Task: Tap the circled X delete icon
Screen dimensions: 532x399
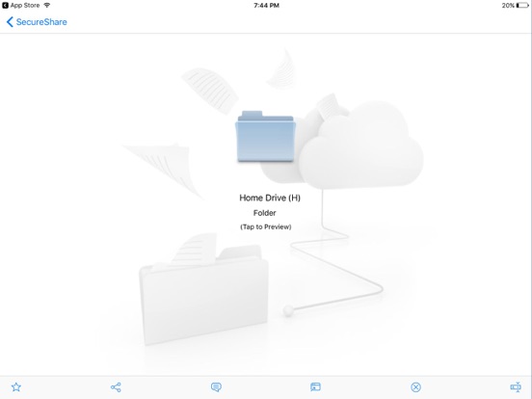Action: [x=415, y=387]
